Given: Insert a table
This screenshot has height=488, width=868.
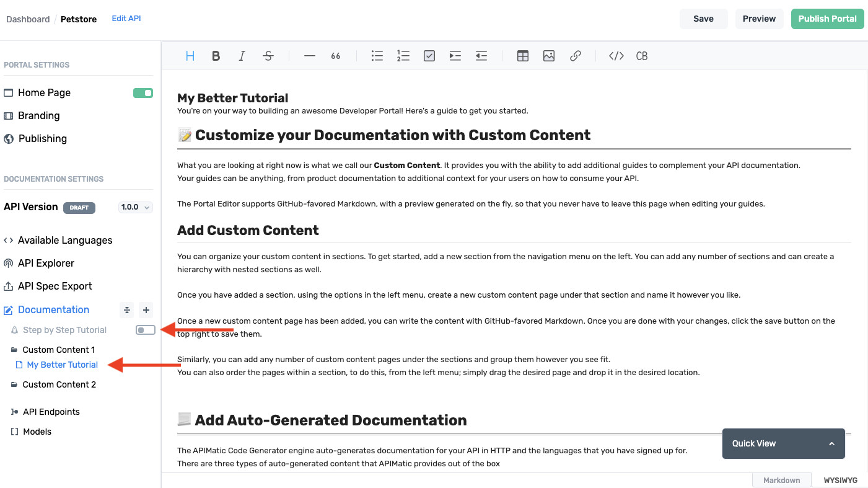Looking at the screenshot, I should [523, 56].
